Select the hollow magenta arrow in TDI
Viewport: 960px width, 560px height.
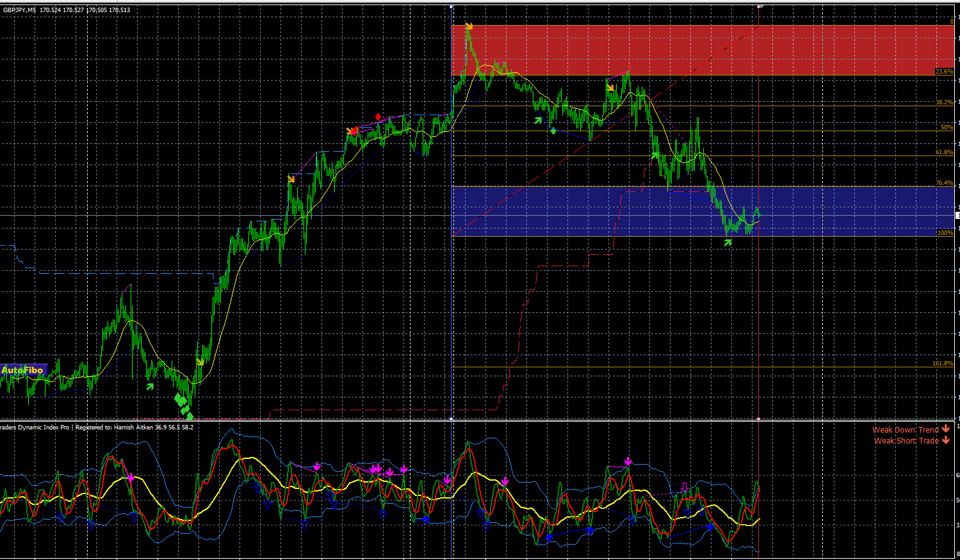pos(685,488)
